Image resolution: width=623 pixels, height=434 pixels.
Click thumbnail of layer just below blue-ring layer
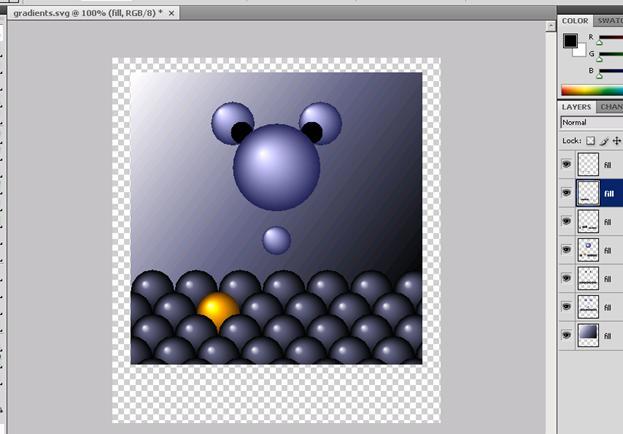[588, 279]
